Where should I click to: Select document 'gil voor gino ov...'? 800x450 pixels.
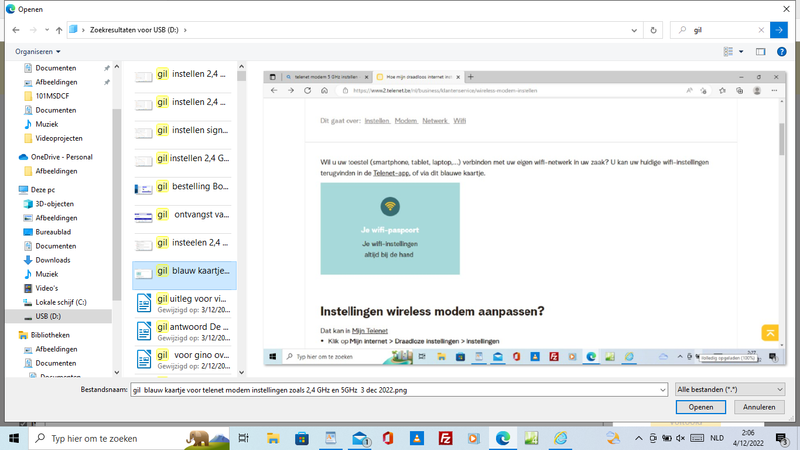click(184, 359)
